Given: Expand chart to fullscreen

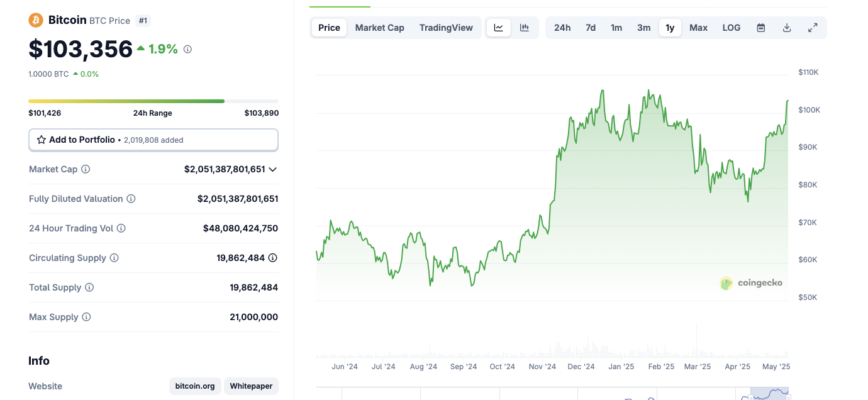Looking at the screenshot, I should tap(813, 28).
